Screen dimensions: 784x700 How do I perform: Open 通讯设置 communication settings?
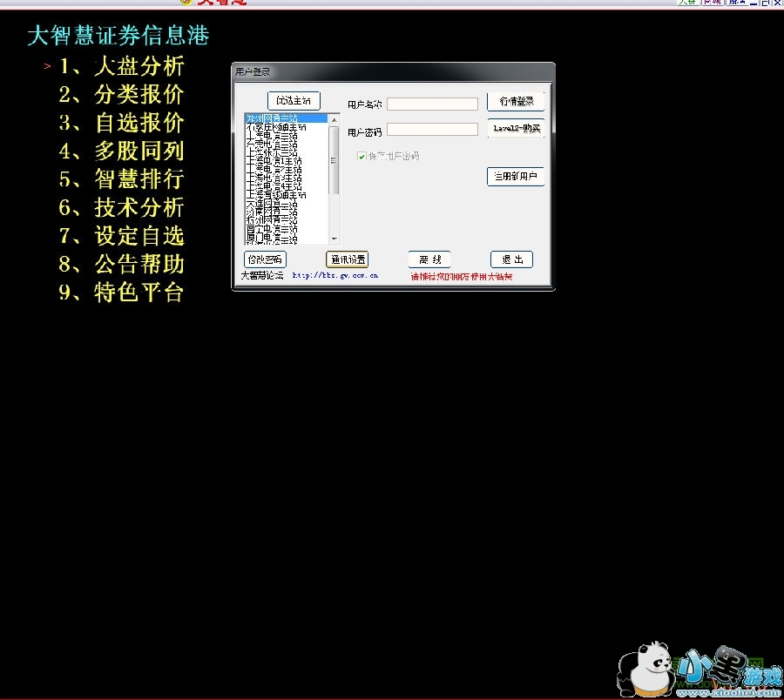point(347,259)
